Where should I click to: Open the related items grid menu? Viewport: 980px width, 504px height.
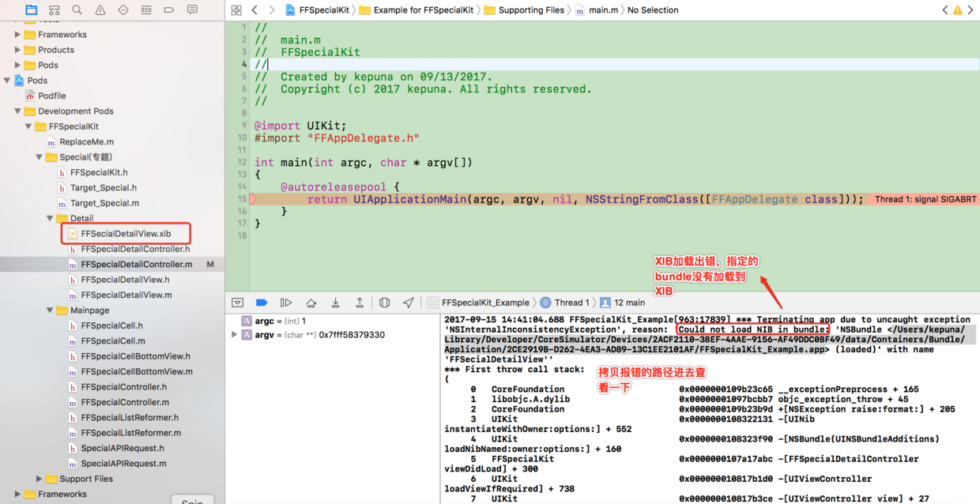pyautogui.click(x=236, y=10)
